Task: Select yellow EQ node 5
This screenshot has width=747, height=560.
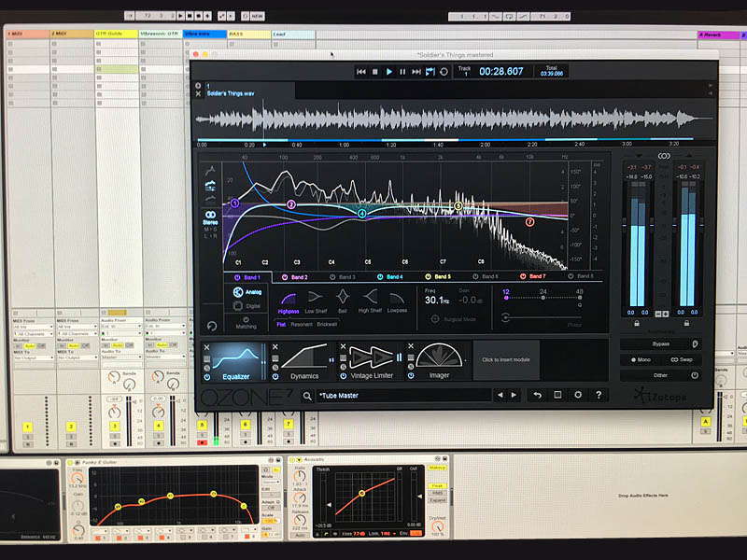Action: 458,205
